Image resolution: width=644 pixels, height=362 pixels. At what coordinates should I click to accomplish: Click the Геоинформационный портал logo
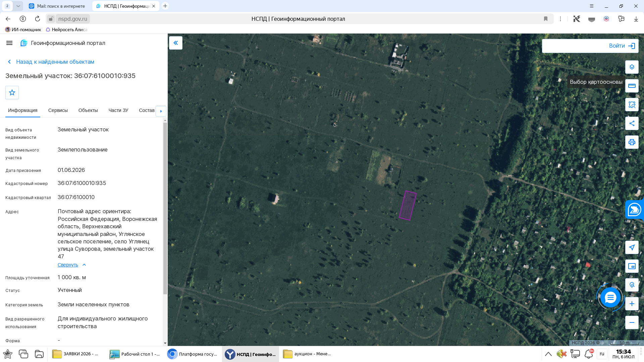(63, 43)
